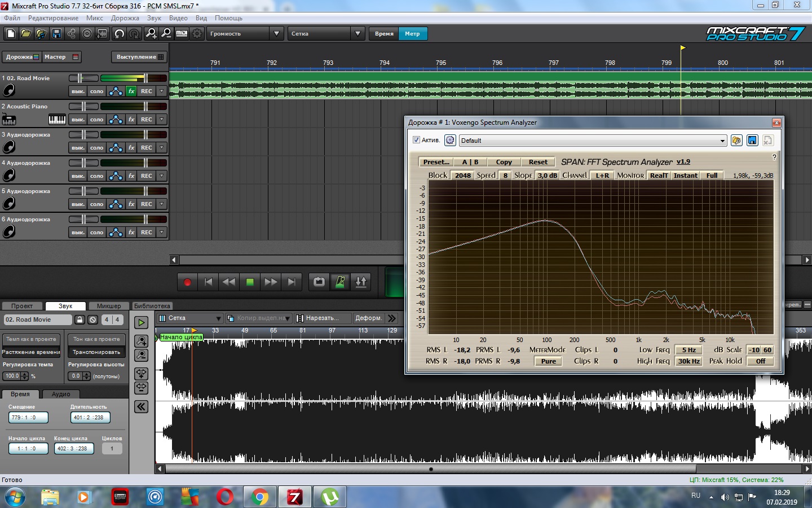812x508 pixels.
Task: Toggle the metronome button in transport
Action: point(340,282)
